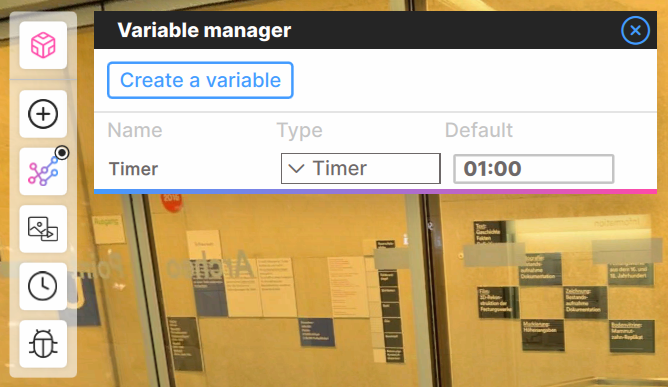Open the bug debug icon
The image size is (668, 387).
tap(43, 344)
